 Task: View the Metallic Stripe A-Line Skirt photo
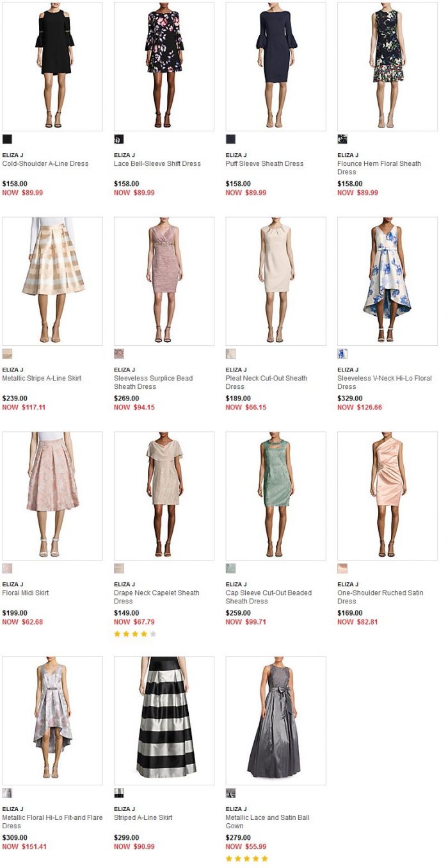(x=52, y=281)
